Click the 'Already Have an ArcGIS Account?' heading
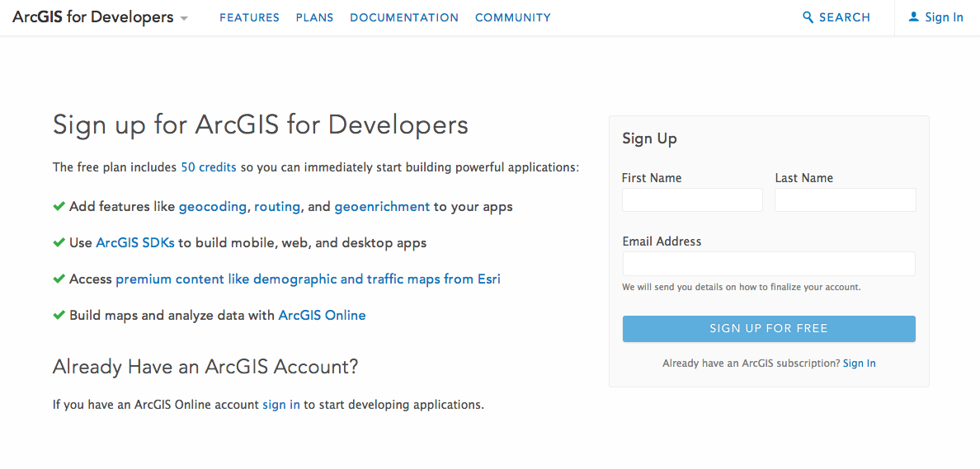The width and height of the screenshot is (980, 469). pos(205,366)
